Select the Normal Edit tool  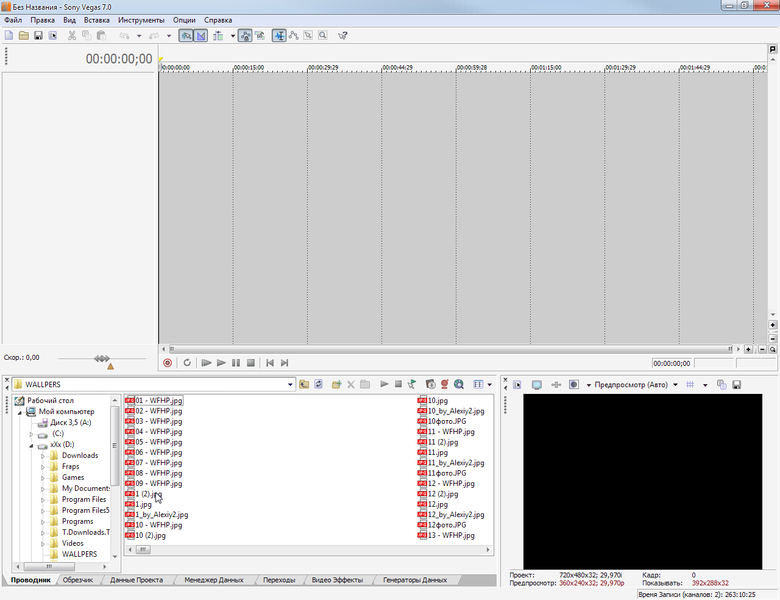279,36
